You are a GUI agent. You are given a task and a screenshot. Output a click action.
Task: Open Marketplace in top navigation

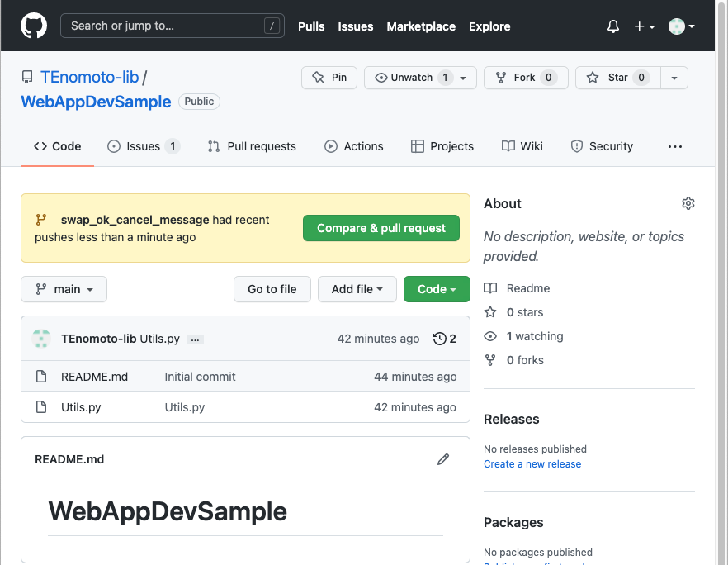(x=421, y=26)
